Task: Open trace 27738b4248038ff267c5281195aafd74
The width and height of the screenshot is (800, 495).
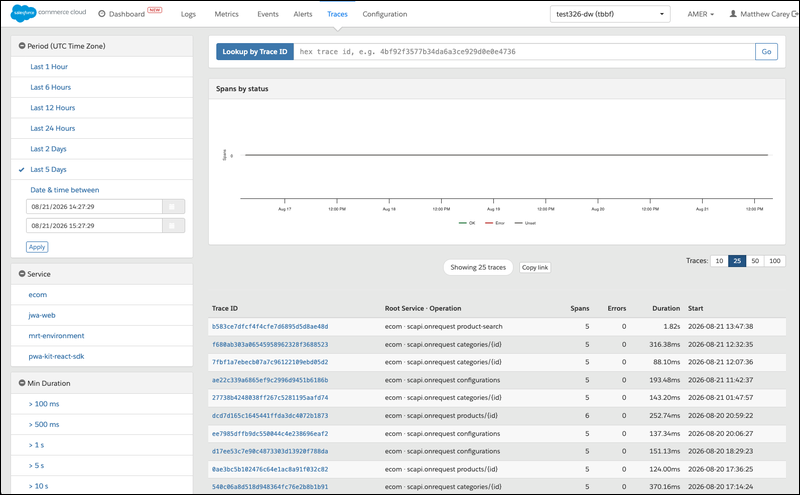Action: [x=270, y=398]
